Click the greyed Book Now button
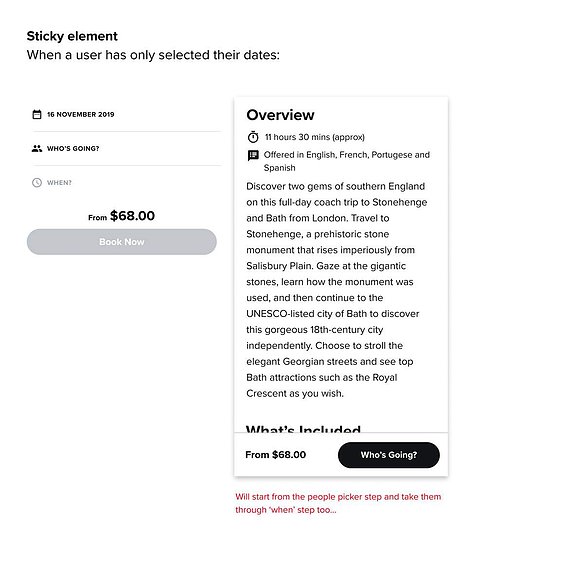The image size is (569, 569). pyautogui.click(x=122, y=242)
